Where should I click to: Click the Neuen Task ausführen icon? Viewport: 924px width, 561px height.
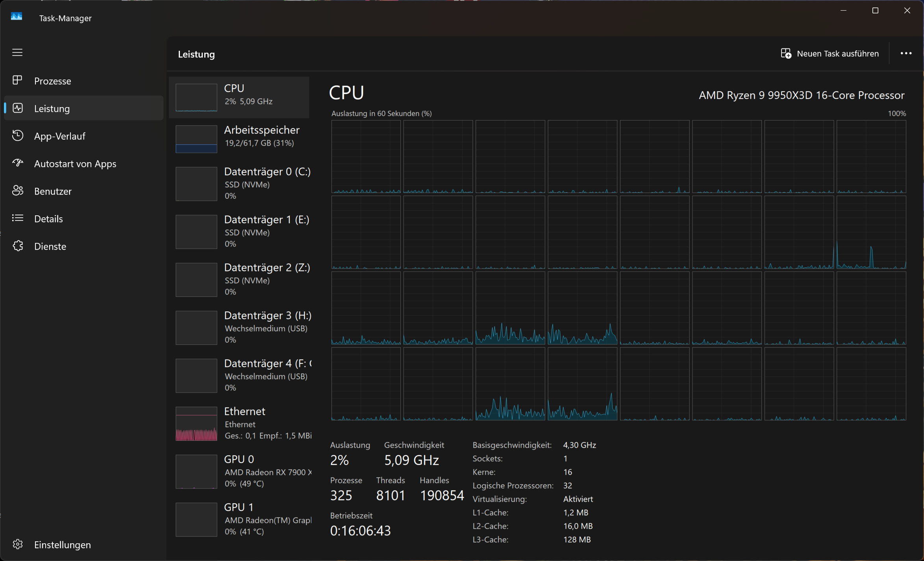coord(786,54)
